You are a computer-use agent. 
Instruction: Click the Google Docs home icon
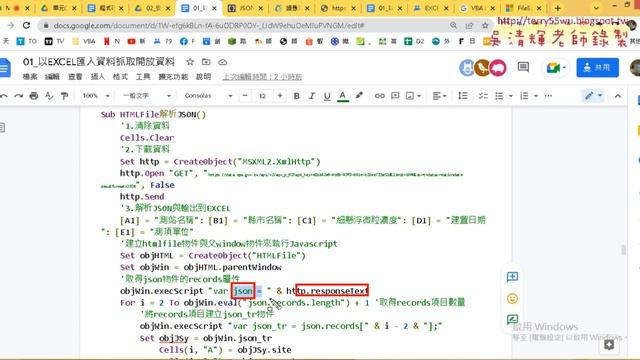tap(5, 68)
